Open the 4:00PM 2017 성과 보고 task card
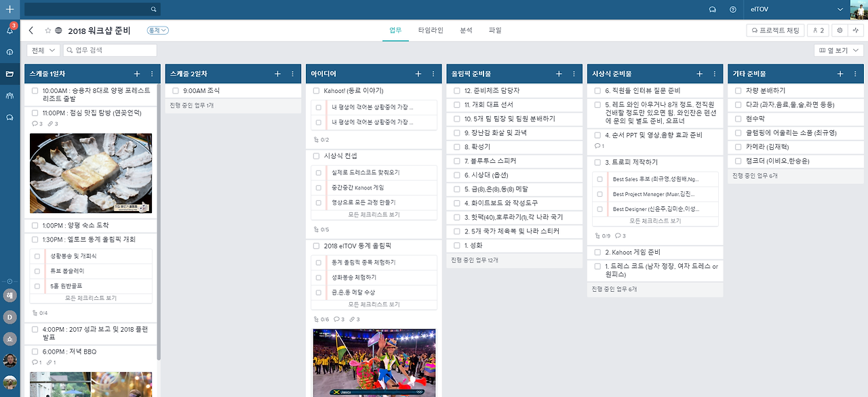 click(x=92, y=333)
